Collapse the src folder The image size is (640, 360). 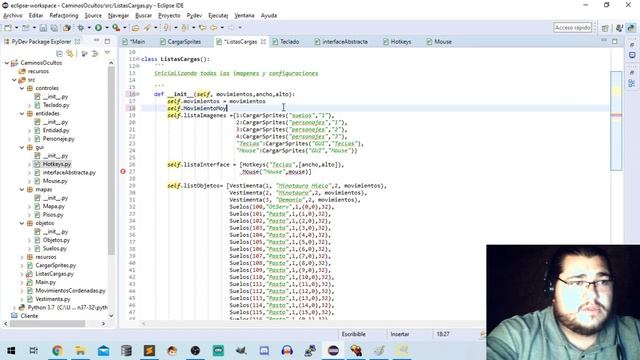pyautogui.click(x=14, y=80)
